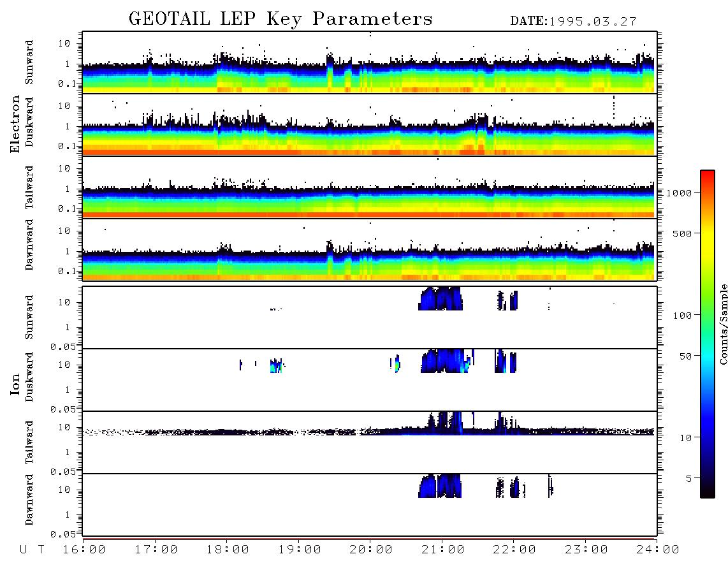This screenshot has height=561, width=728.
Task: Click the 24:00 time axis label
Action: tap(658, 550)
